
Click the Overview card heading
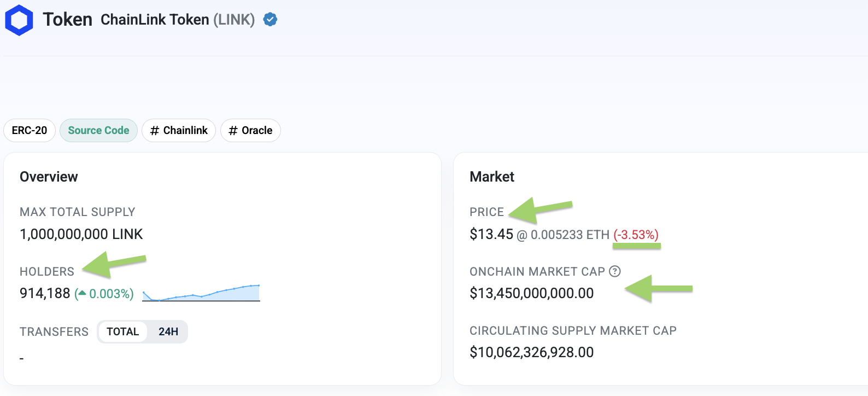click(x=49, y=177)
